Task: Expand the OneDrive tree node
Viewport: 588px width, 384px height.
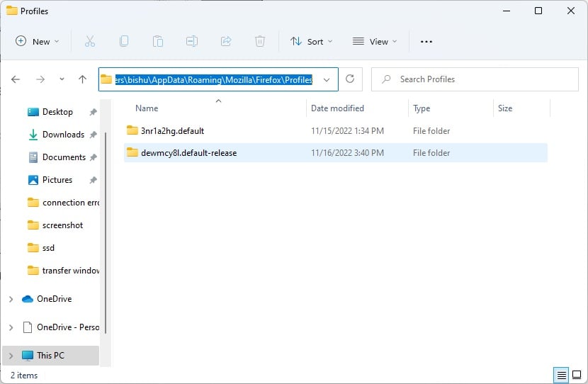Action: (x=11, y=299)
